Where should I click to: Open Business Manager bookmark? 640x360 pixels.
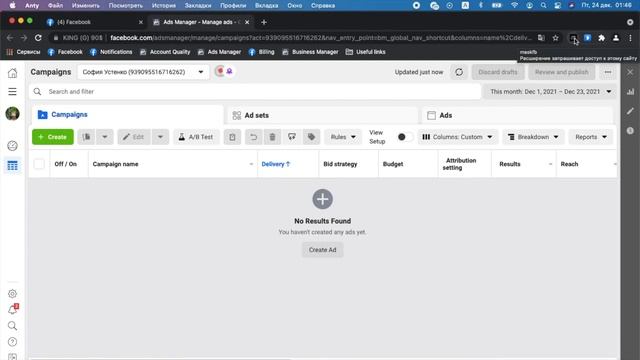tap(310, 52)
